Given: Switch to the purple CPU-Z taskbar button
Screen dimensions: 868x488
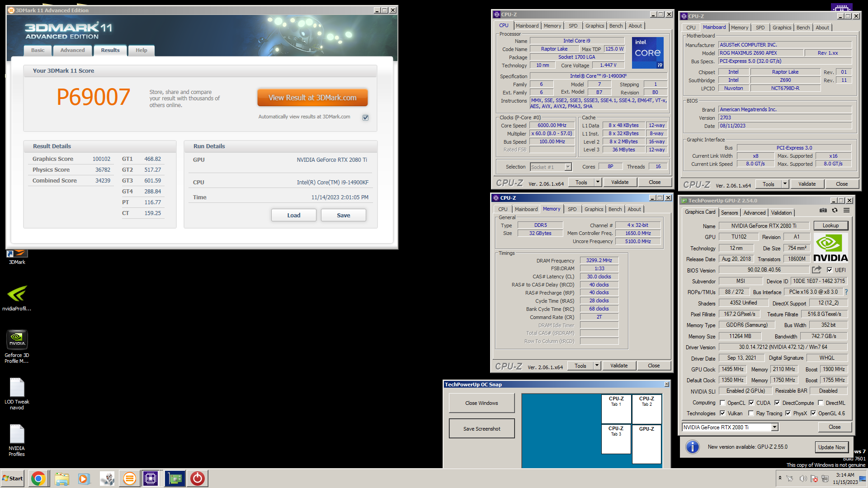Looking at the screenshot, I should click(151, 479).
